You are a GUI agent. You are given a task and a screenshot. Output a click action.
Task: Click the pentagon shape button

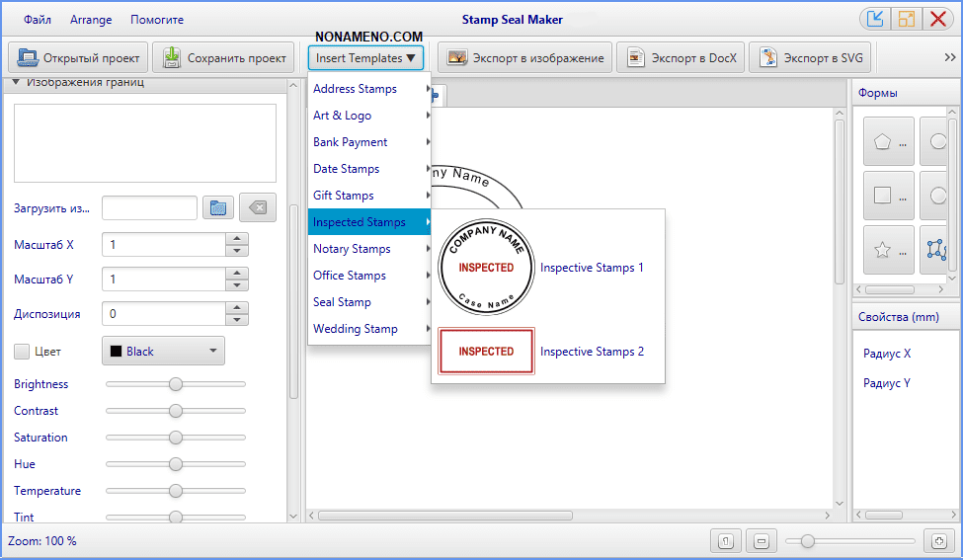887,142
